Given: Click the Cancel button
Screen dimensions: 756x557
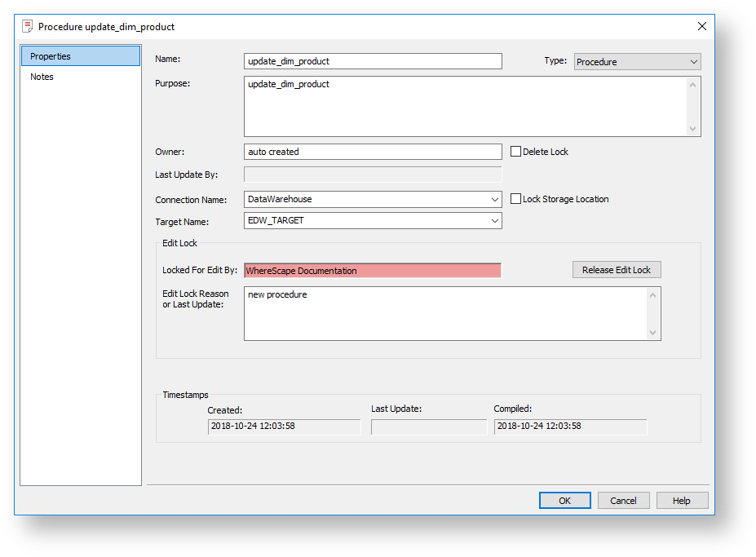Looking at the screenshot, I should pyautogui.click(x=623, y=501).
